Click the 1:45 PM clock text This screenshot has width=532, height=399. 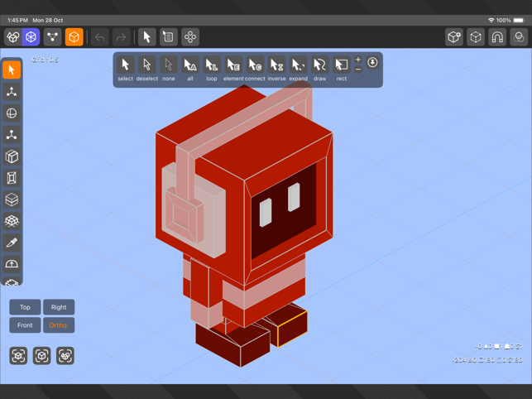(17, 21)
